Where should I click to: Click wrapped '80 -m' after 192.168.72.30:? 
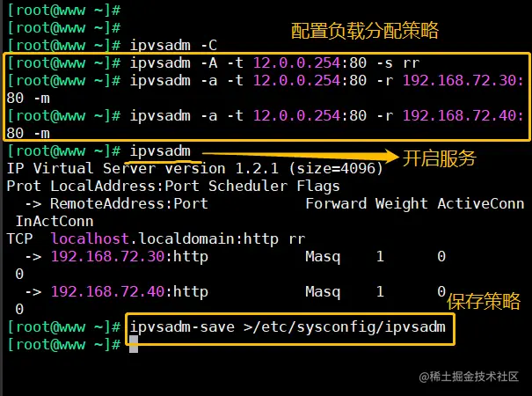[28, 99]
